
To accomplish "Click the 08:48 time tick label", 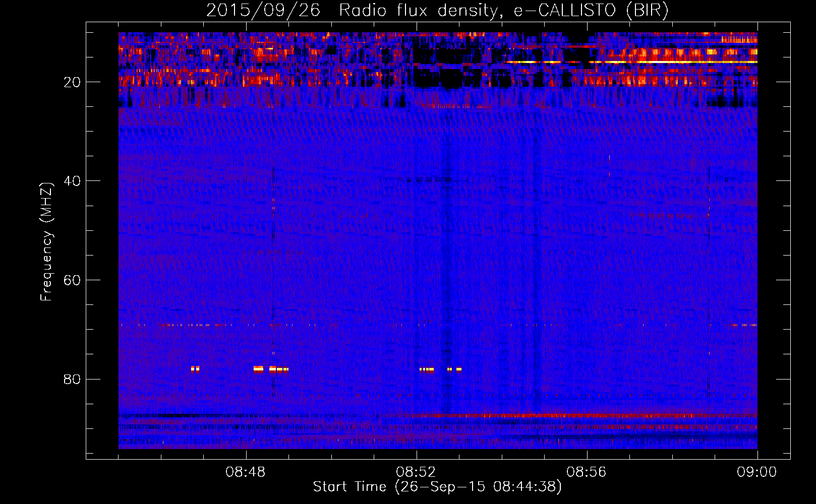I will (246, 472).
